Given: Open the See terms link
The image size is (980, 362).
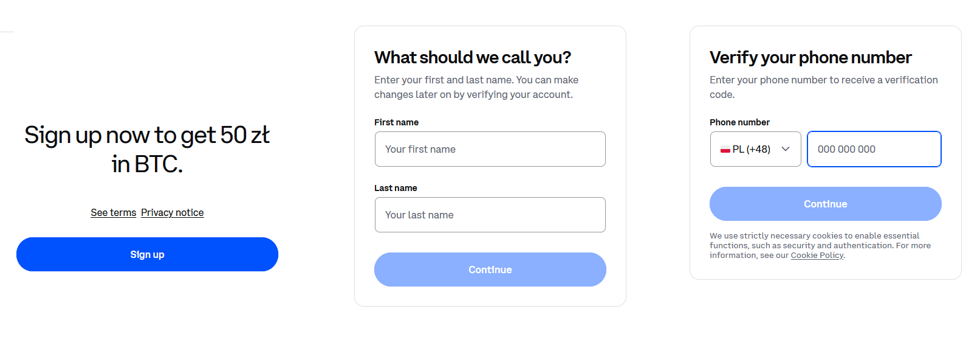Looking at the screenshot, I should coord(114,212).
